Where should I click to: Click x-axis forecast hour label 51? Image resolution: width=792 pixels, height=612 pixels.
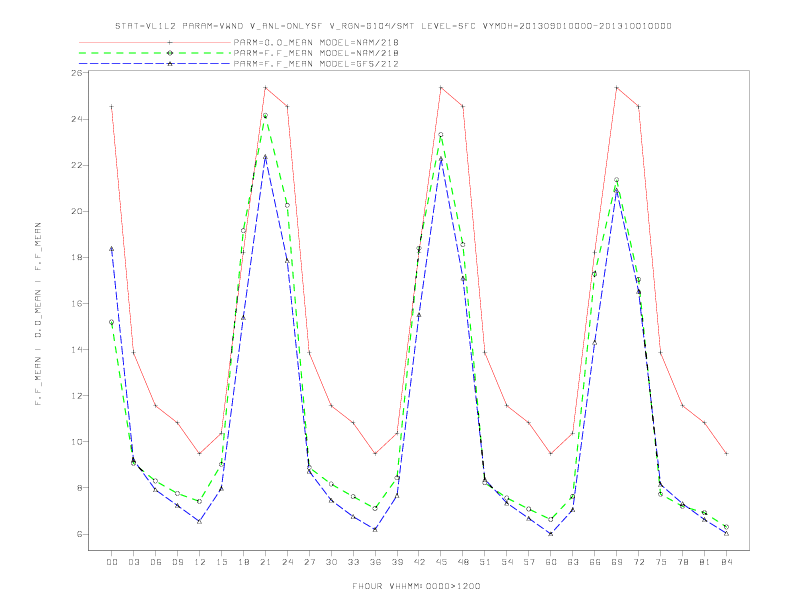point(485,562)
